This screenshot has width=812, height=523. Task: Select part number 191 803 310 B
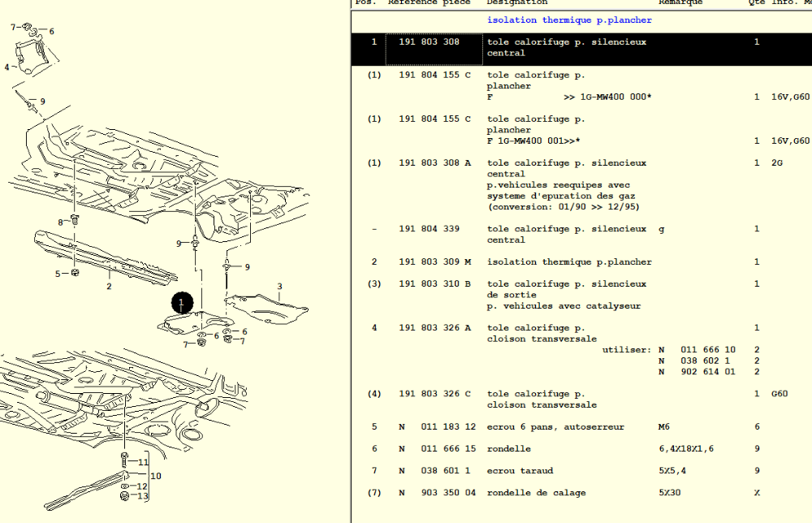434,283
